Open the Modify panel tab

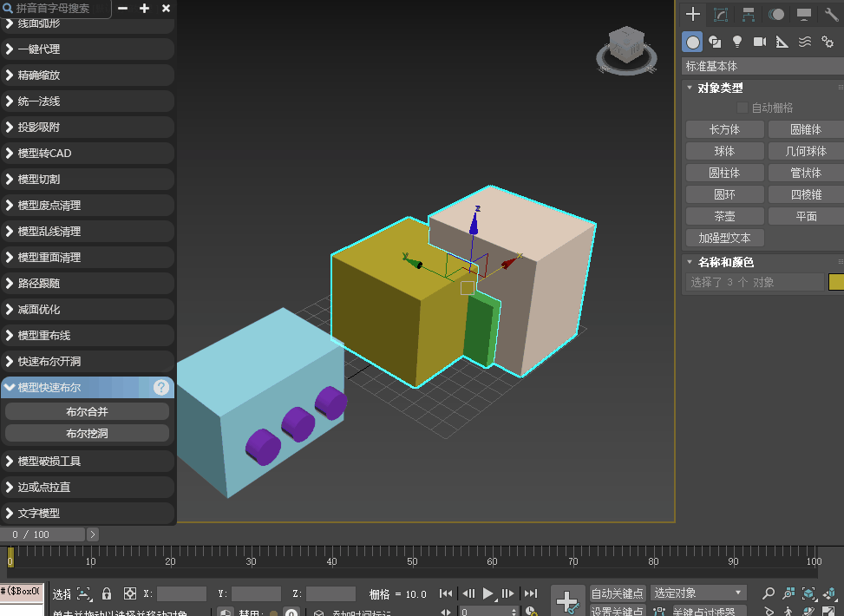[x=720, y=15]
